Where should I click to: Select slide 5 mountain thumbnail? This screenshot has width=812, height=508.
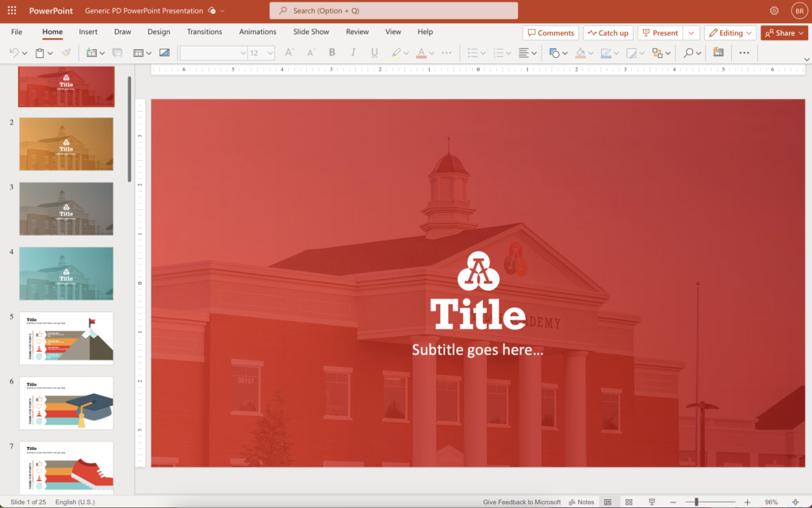coord(67,338)
